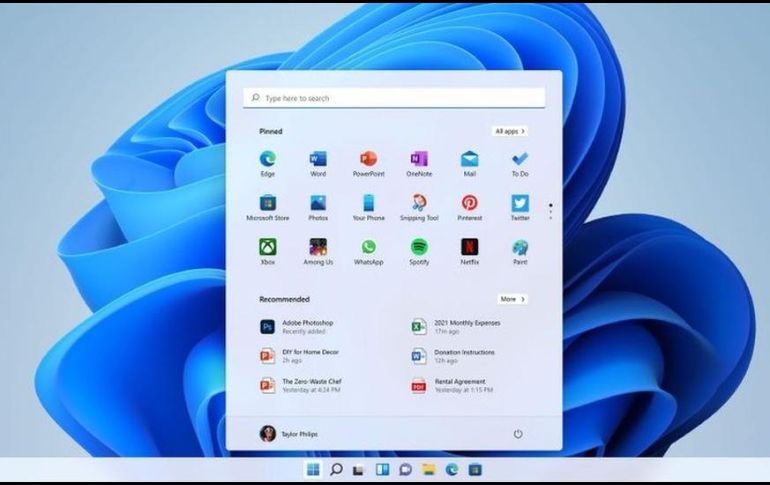Open File Explorer from the taskbar

(x=429, y=470)
